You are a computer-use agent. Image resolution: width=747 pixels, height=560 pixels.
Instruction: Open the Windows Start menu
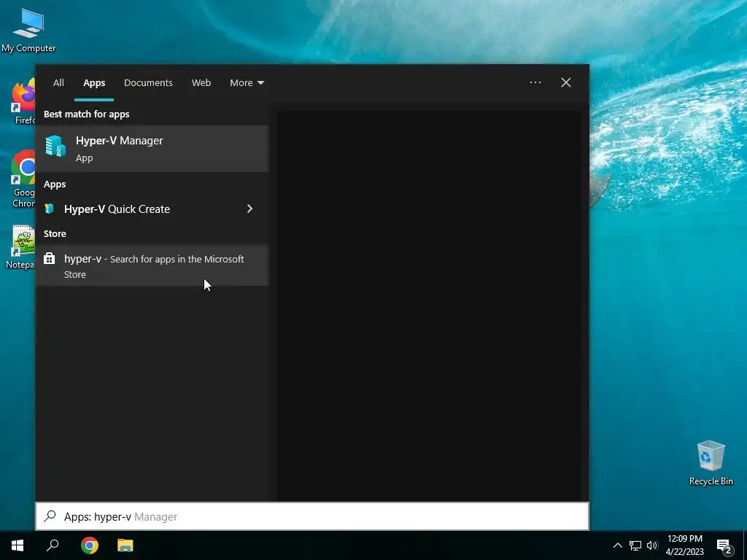pos(18,545)
